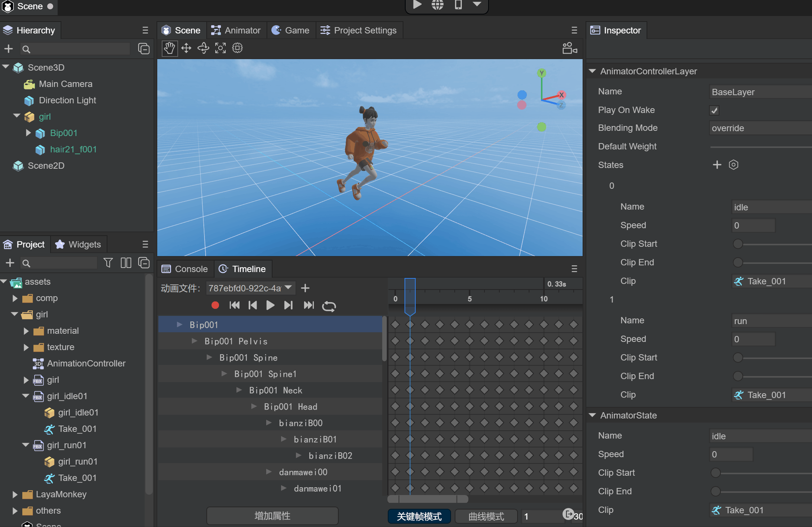Select the 动画文件 dropdown in Timeline
Screen dimensions: 812x527
(249, 288)
